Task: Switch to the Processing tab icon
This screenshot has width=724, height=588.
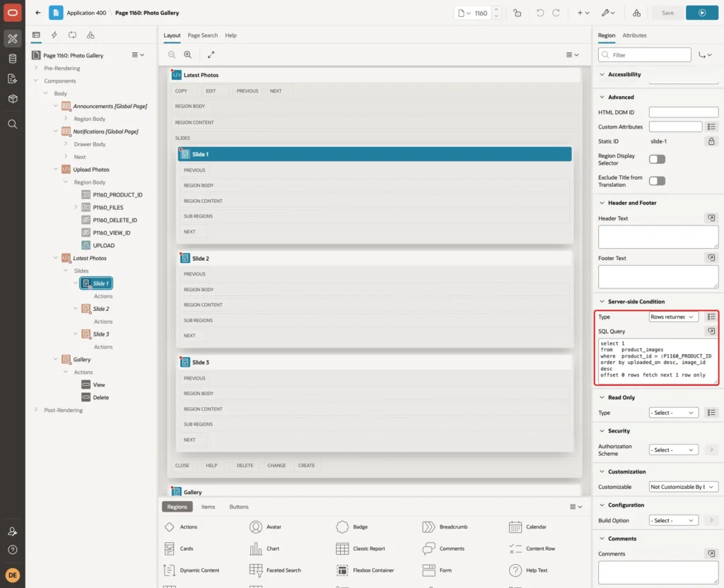Action: pyautogui.click(x=73, y=35)
